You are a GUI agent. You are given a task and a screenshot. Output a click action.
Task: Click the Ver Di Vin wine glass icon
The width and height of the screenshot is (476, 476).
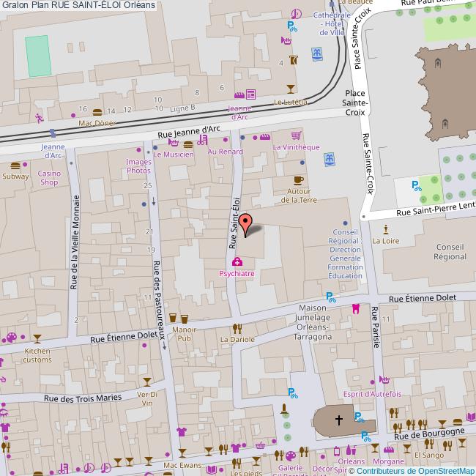147,382
